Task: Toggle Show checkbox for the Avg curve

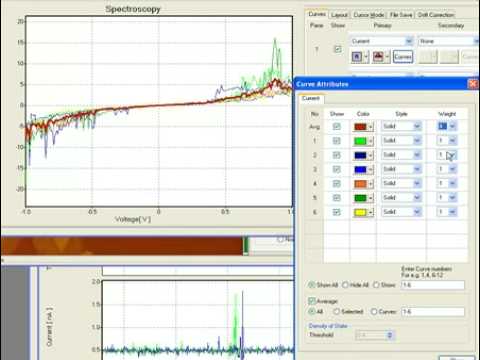Action: coord(337,126)
